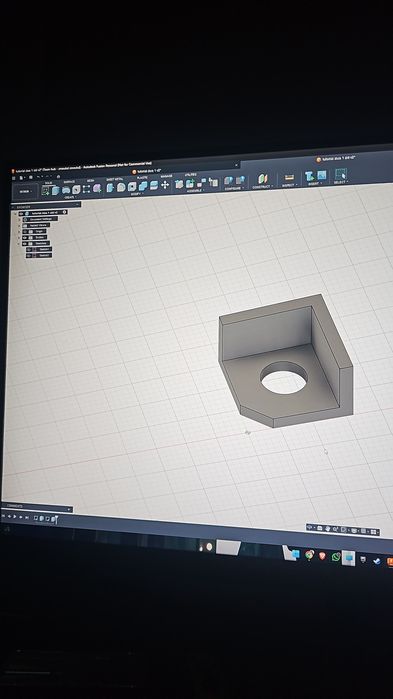The height and width of the screenshot is (699, 393).
Task: Click the Save icon in top bar
Action: tap(30, 177)
